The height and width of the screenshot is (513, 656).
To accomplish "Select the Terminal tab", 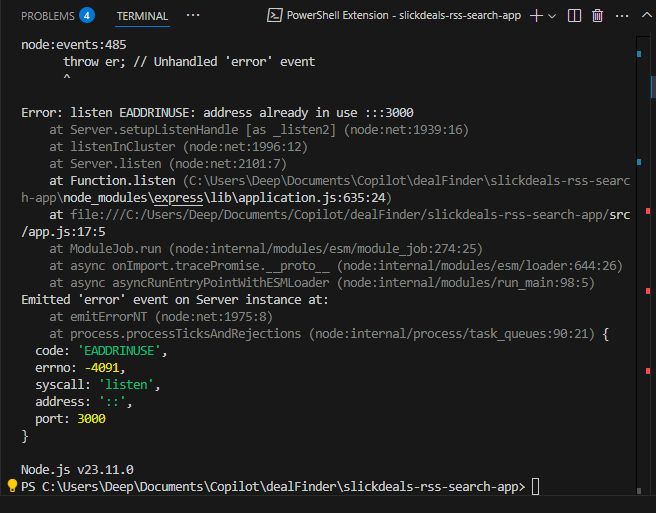I will (x=142, y=16).
